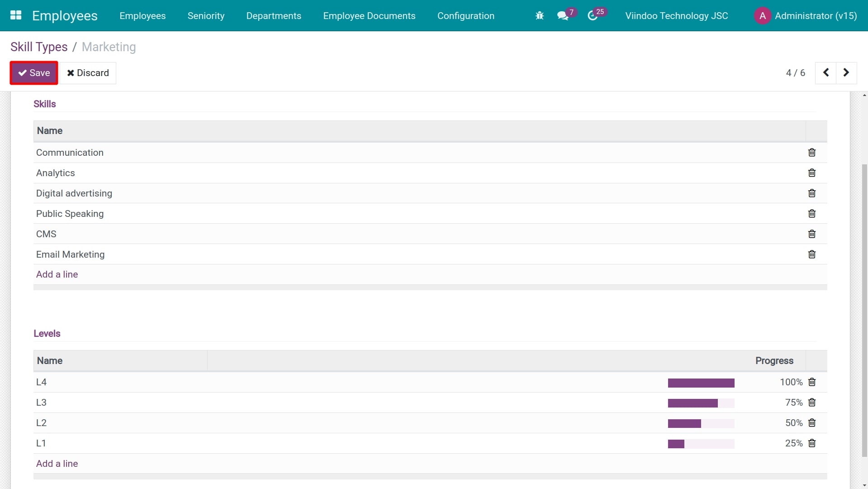Open the conversations message icon

563,16
